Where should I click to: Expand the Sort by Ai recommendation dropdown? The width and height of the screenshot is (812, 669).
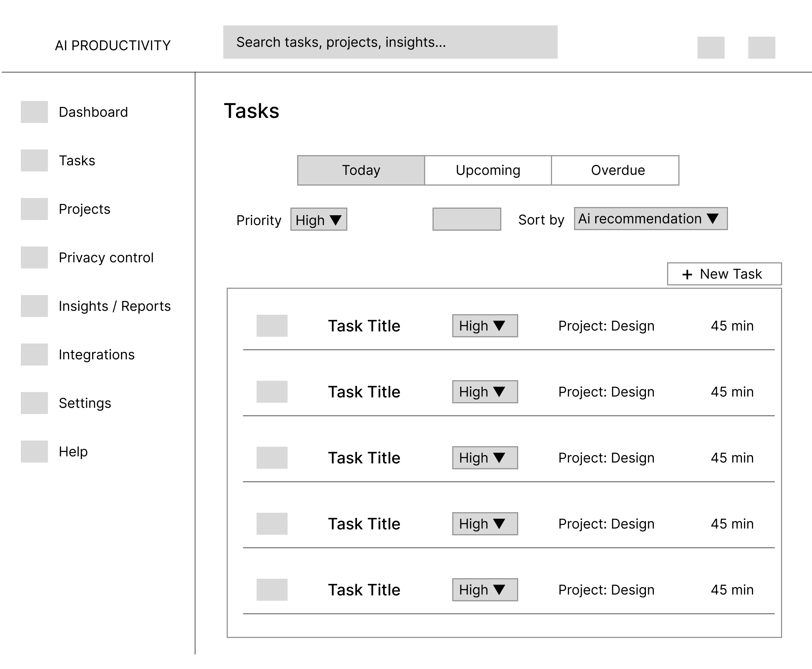[x=650, y=219]
